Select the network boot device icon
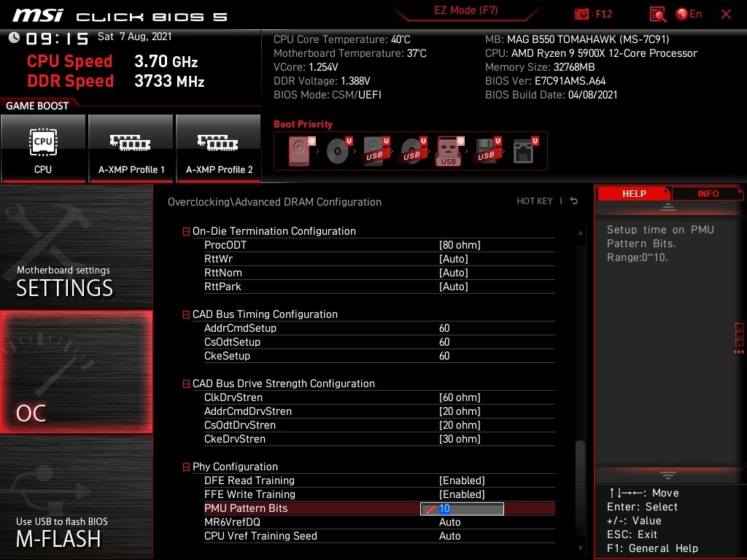 525,151
